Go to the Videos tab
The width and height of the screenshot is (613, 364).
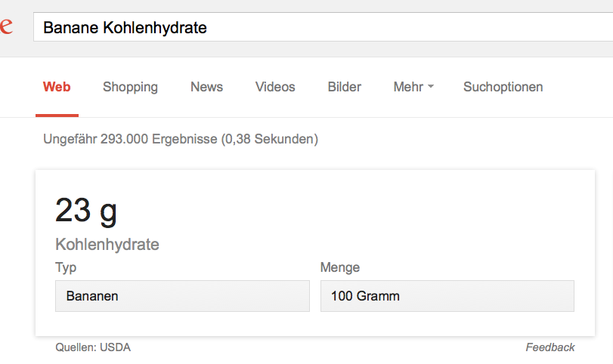tap(275, 87)
